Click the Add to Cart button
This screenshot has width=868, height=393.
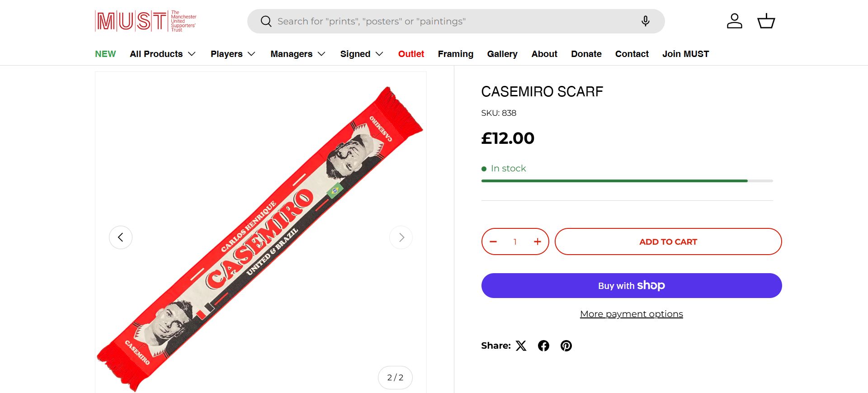coord(668,242)
